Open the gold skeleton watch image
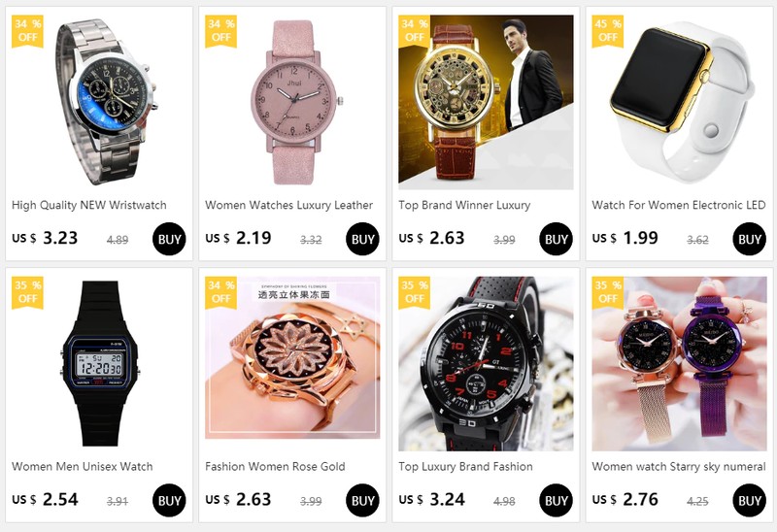The image size is (777, 532). (486, 102)
